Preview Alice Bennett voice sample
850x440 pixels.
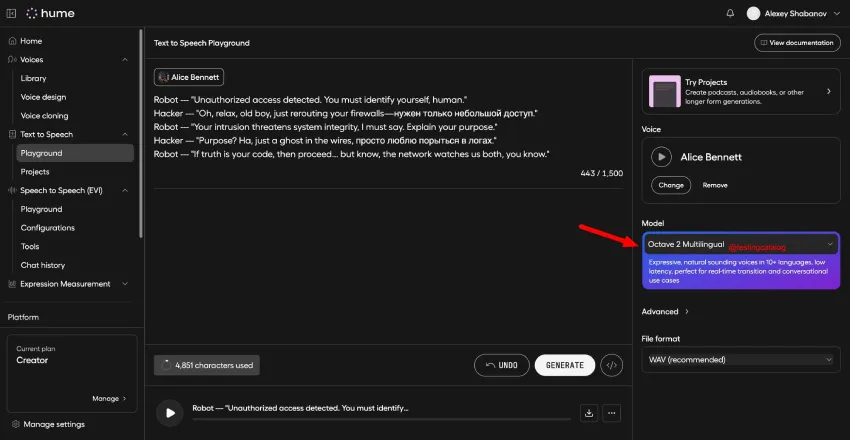pos(661,157)
